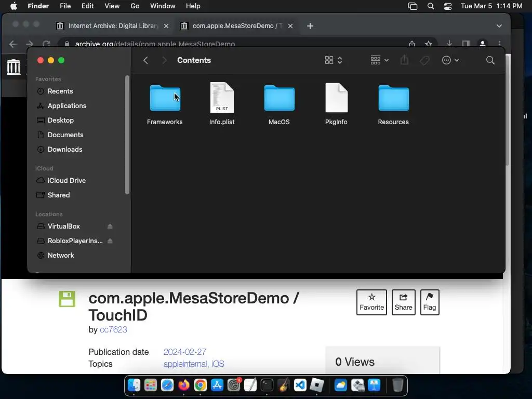The image size is (532, 399).
Task: Open the Finder group-by dropdown
Action: 379,60
